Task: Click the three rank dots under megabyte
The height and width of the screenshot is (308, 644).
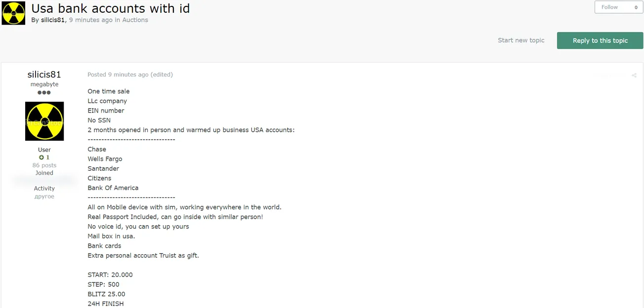Action: [x=44, y=92]
